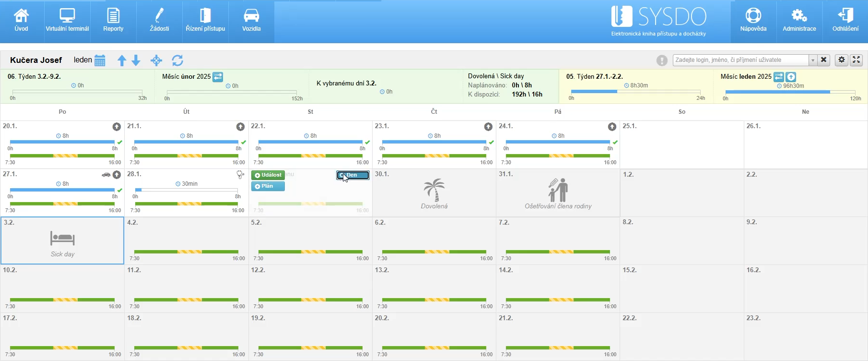
Task: Click the car icon on 27.1.
Action: point(106,175)
